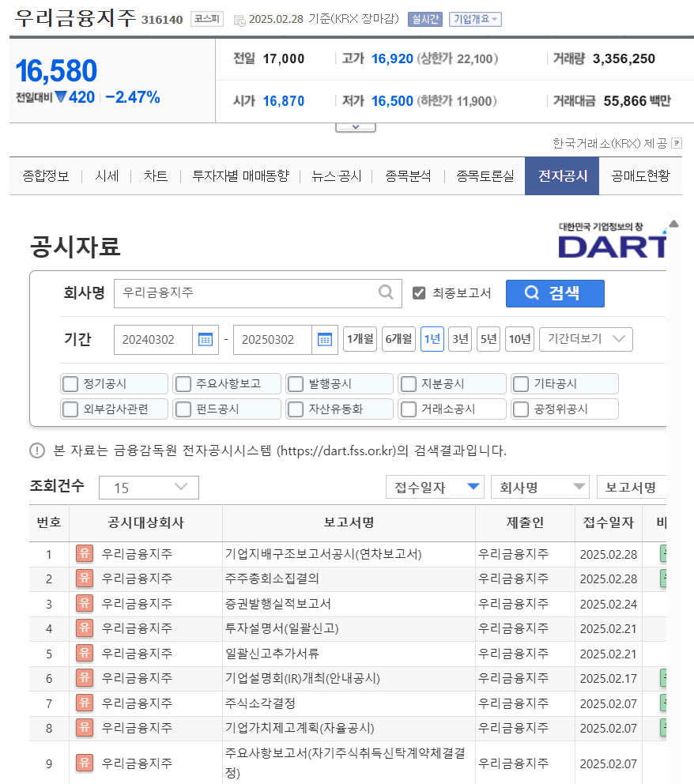Image resolution: width=694 pixels, height=784 pixels.
Task: Check the 펀드공시 filter
Action: [183, 409]
